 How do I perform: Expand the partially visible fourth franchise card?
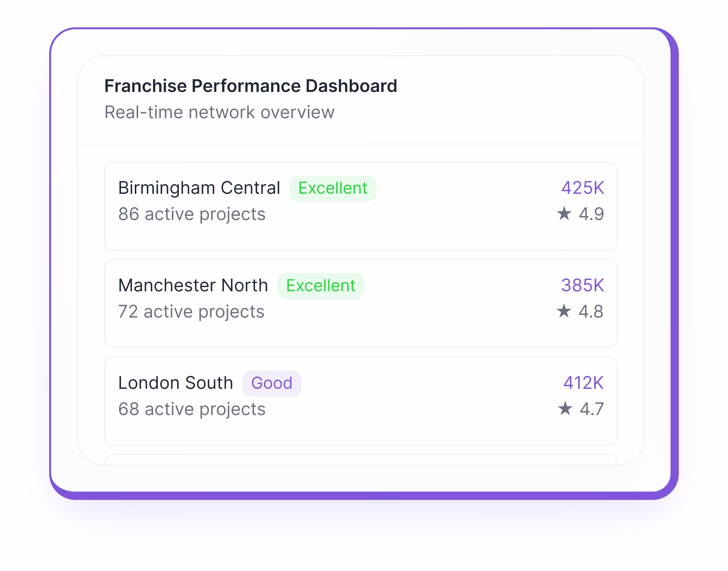[361, 461]
